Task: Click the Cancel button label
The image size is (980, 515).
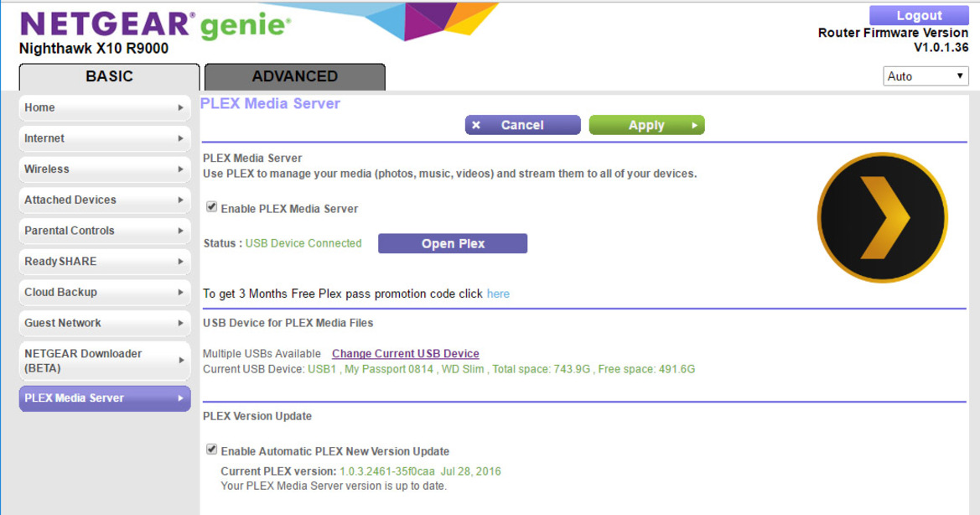Action: coord(522,125)
